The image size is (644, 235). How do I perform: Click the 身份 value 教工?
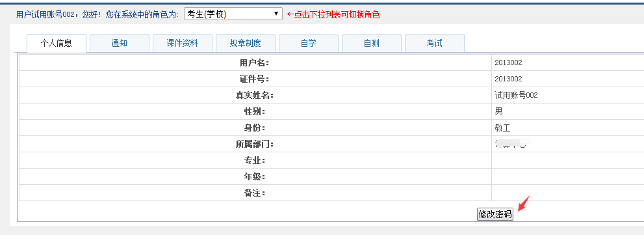coord(503,128)
